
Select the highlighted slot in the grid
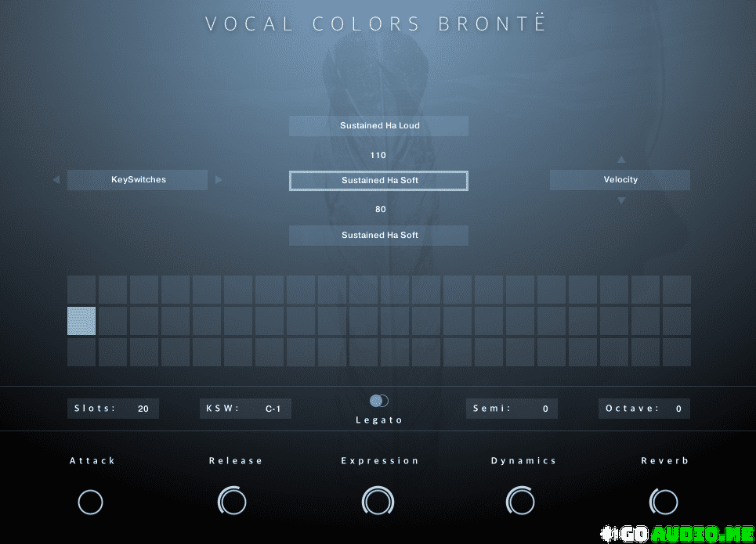coord(81,321)
